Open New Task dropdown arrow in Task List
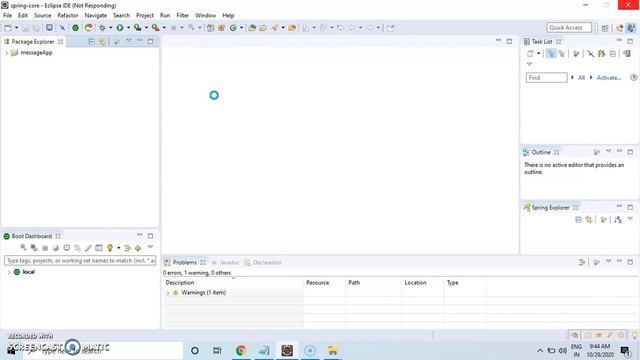Viewport: 640px width, 360px height. 538,53
